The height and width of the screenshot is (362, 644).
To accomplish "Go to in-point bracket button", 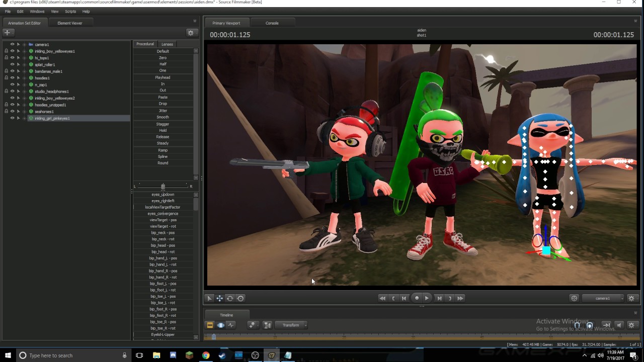I will click(393, 298).
